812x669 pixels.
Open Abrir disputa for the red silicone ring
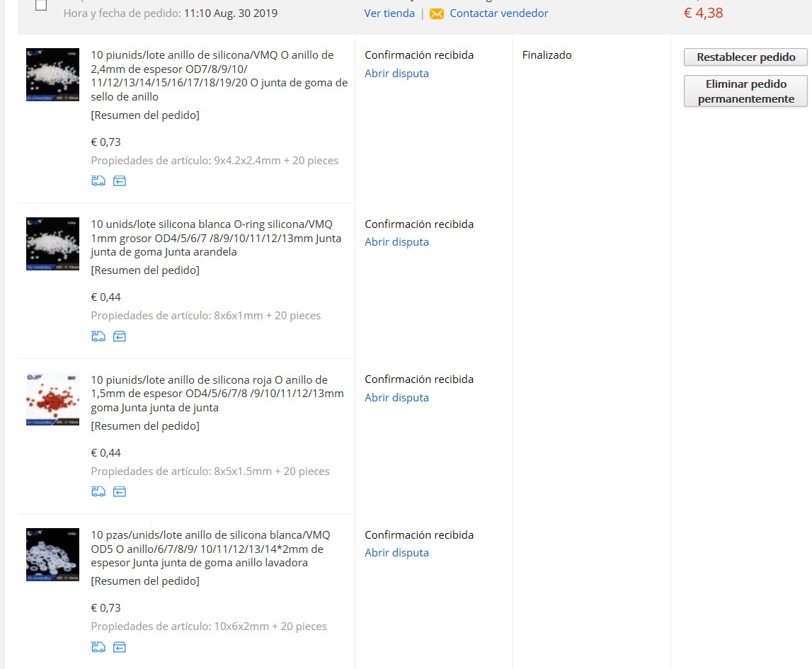(x=396, y=398)
